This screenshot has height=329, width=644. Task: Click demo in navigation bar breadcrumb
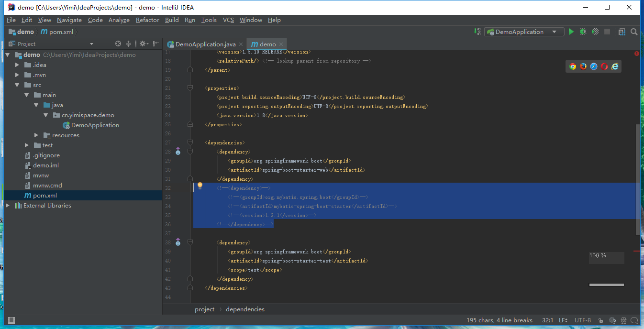tap(22, 32)
